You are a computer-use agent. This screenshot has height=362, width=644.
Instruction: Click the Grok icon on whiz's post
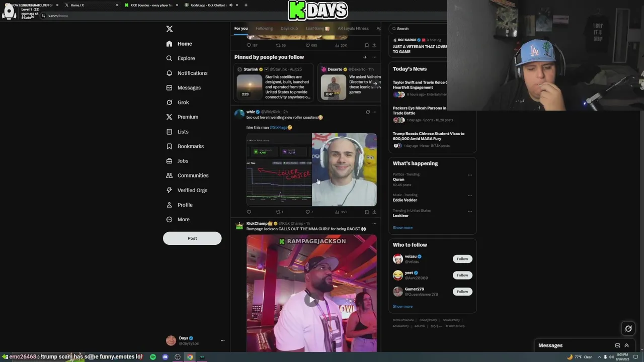click(368, 112)
